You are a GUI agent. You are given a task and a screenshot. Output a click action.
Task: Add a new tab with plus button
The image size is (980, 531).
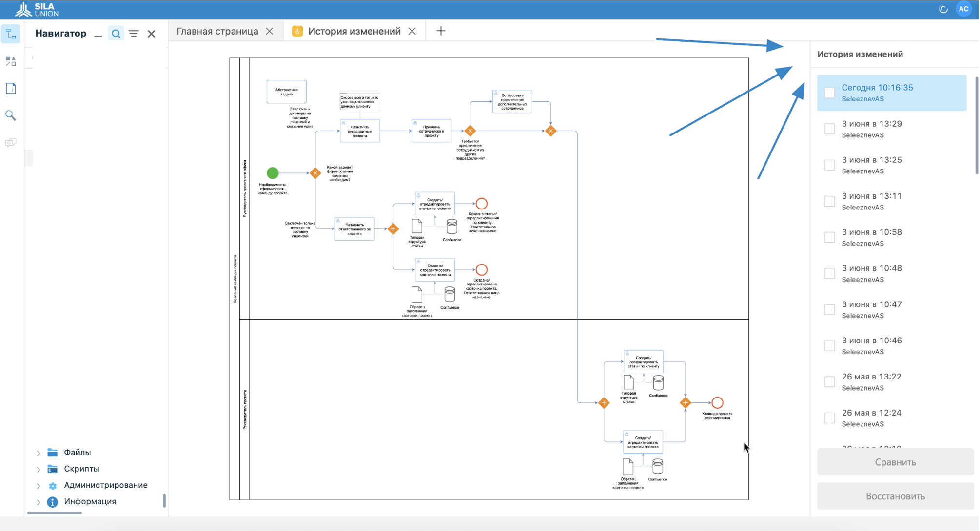coord(441,31)
